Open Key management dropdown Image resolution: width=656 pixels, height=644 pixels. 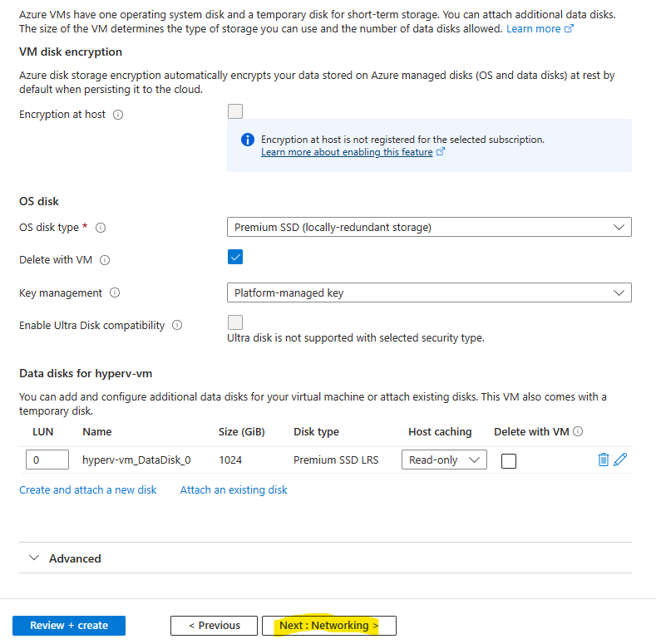pos(429,293)
